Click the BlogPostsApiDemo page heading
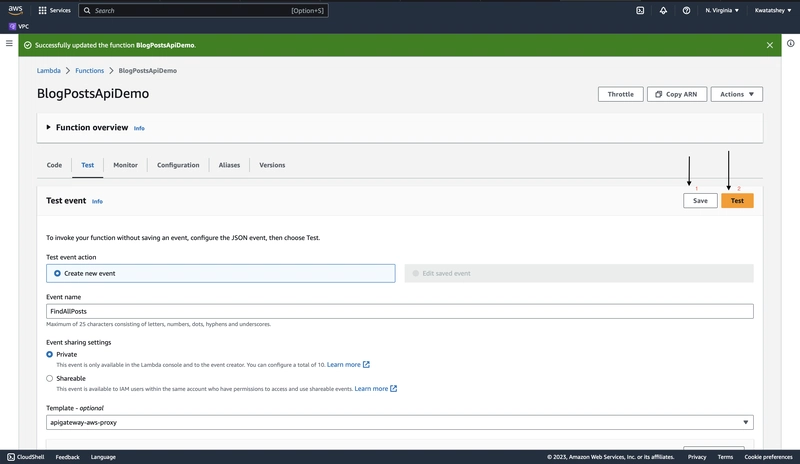Viewport: 800px width, 464px height. (93, 93)
